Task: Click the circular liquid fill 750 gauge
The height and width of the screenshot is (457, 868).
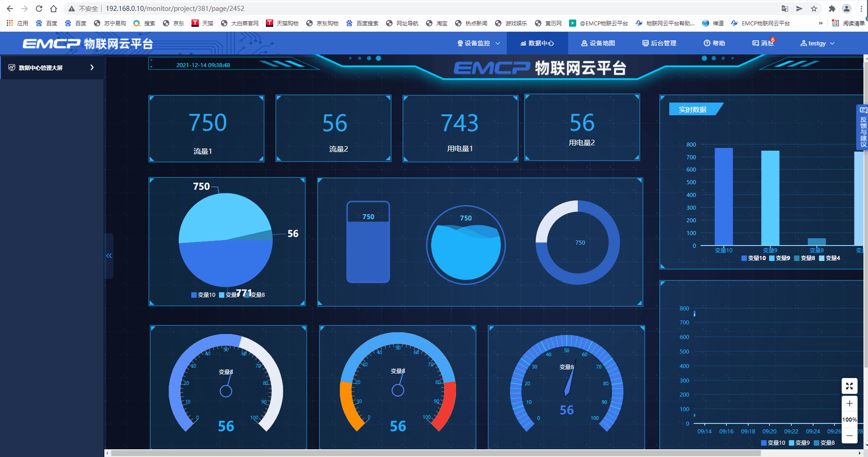Action: 466,245
